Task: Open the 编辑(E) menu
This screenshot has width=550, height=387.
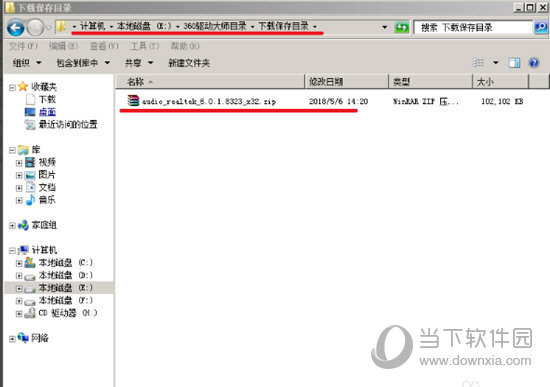Action: 63,46
